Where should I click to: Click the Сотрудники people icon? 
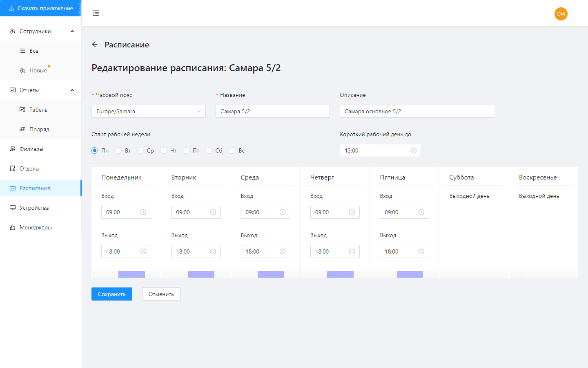(x=13, y=31)
